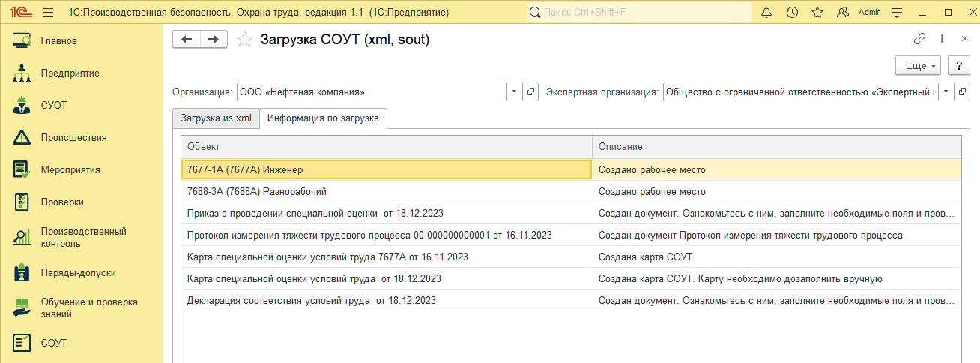Click the user icon beside Admin

pyautogui.click(x=843, y=13)
